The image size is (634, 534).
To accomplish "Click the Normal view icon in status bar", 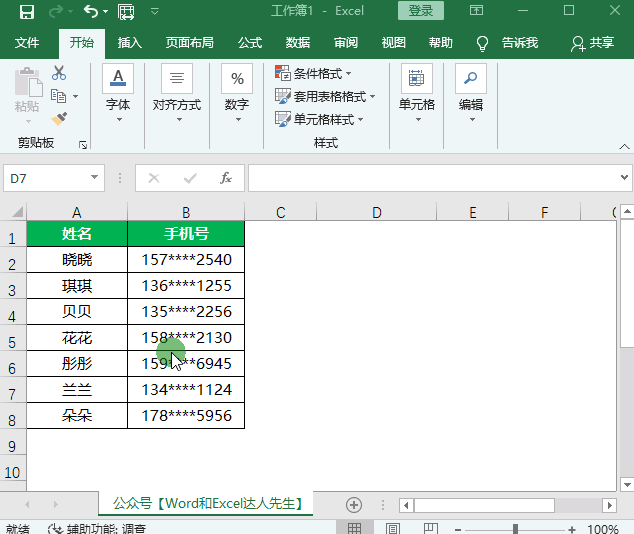I will coord(355,528).
